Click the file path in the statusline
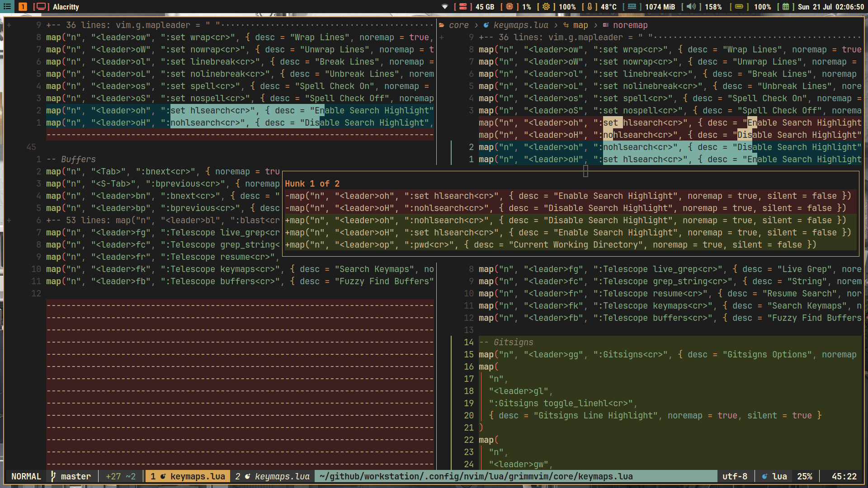 tap(476, 476)
